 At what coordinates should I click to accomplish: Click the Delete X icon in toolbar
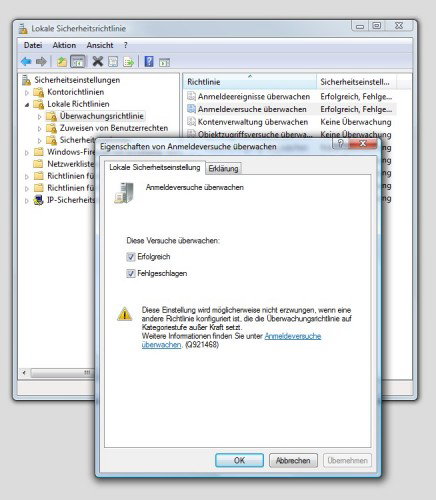tap(98, 61)
